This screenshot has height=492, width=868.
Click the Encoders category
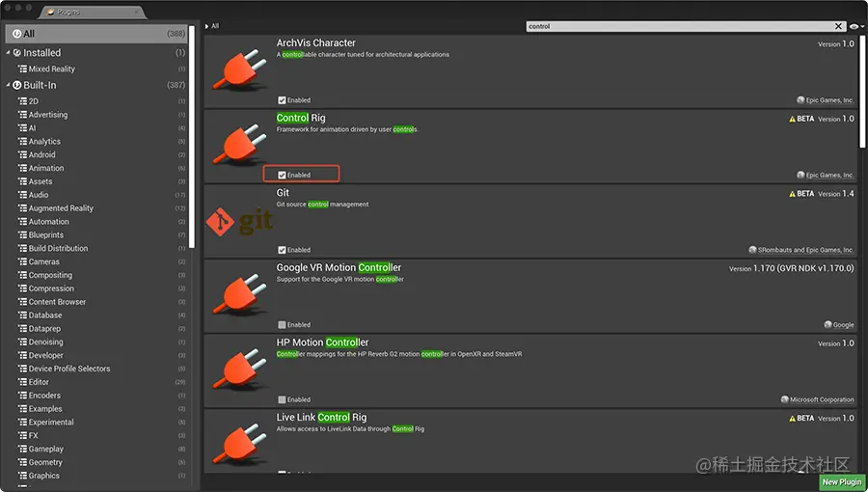coord(44,396)
